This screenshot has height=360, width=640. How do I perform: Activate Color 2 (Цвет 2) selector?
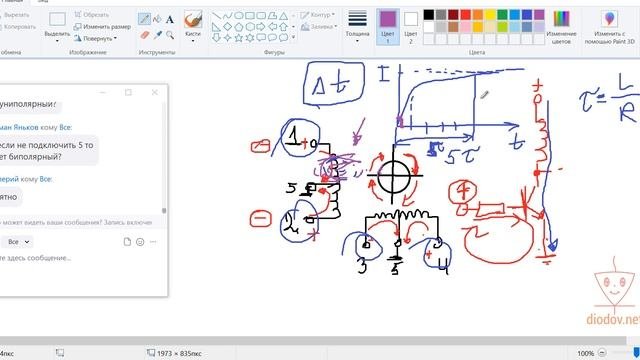pyautogui.click(x=411, y=27)
